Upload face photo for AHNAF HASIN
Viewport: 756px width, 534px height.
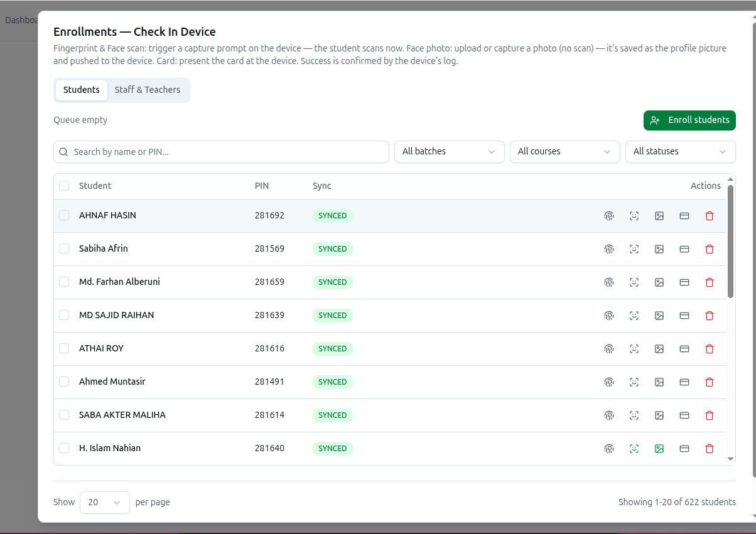pyautogui.click(x=659, y=216)
